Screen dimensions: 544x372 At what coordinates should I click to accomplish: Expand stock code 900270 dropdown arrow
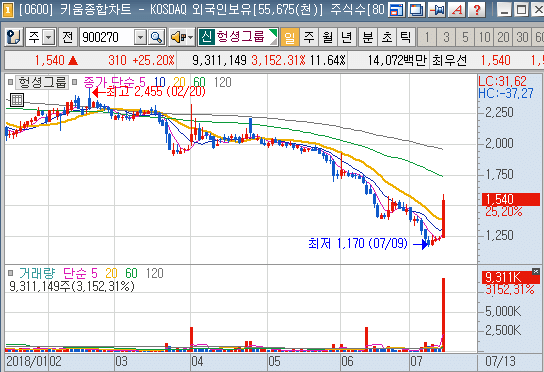[x=140, y=37]
